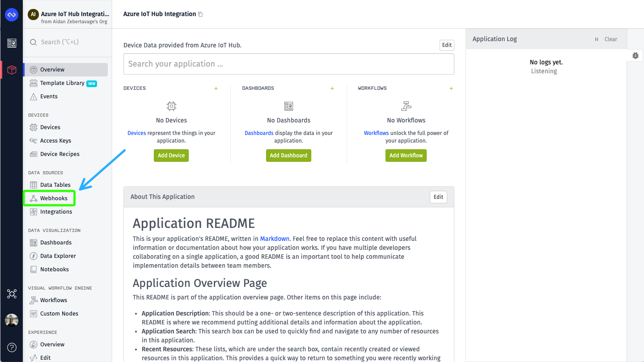Click the Add Dashboard button
644x362 pixels.
coord(288,156)
